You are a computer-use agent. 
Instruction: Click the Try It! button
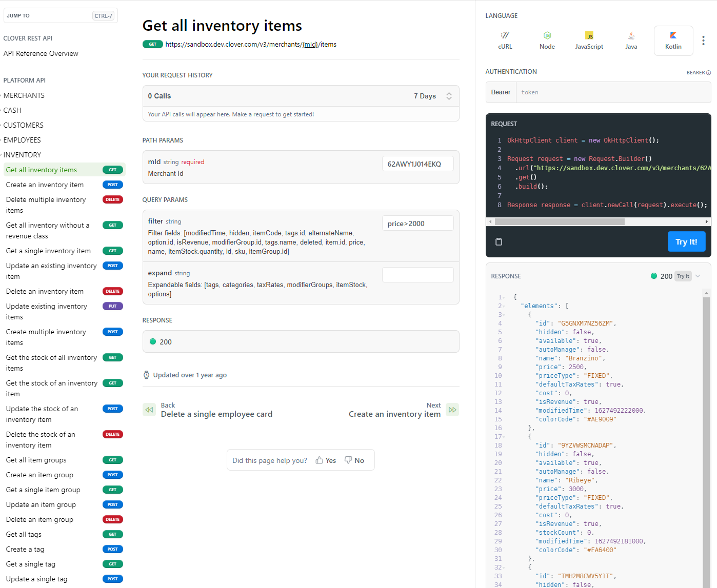tap(686, 241)
